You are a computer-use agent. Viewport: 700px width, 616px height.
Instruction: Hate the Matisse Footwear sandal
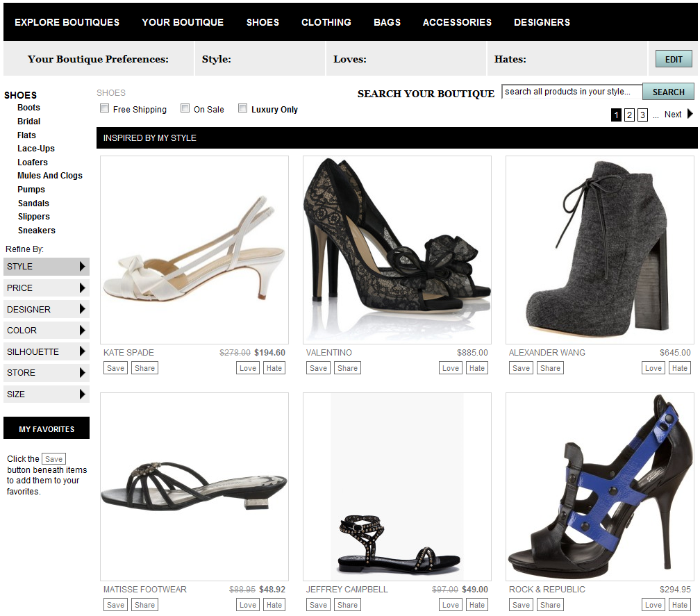tap(274, 605)
